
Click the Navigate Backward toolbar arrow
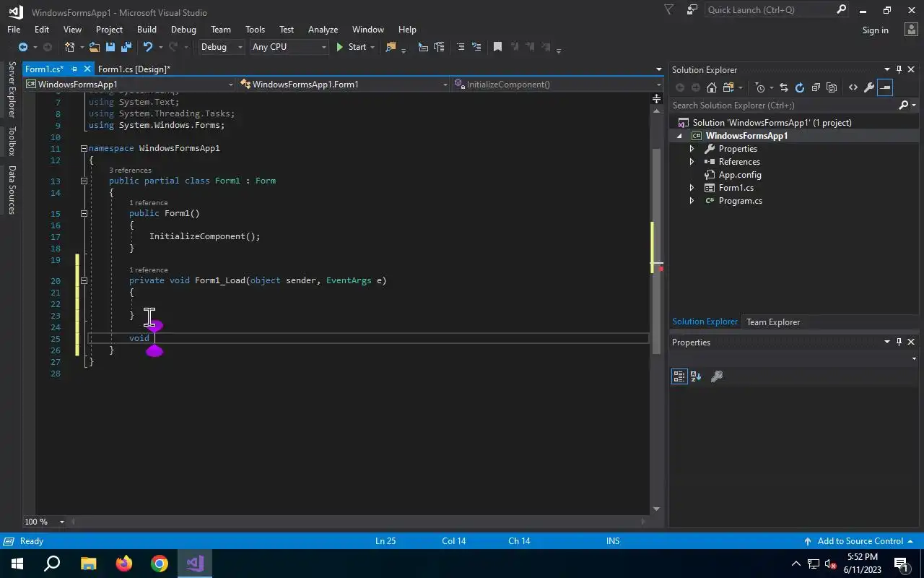coord(23,47)
